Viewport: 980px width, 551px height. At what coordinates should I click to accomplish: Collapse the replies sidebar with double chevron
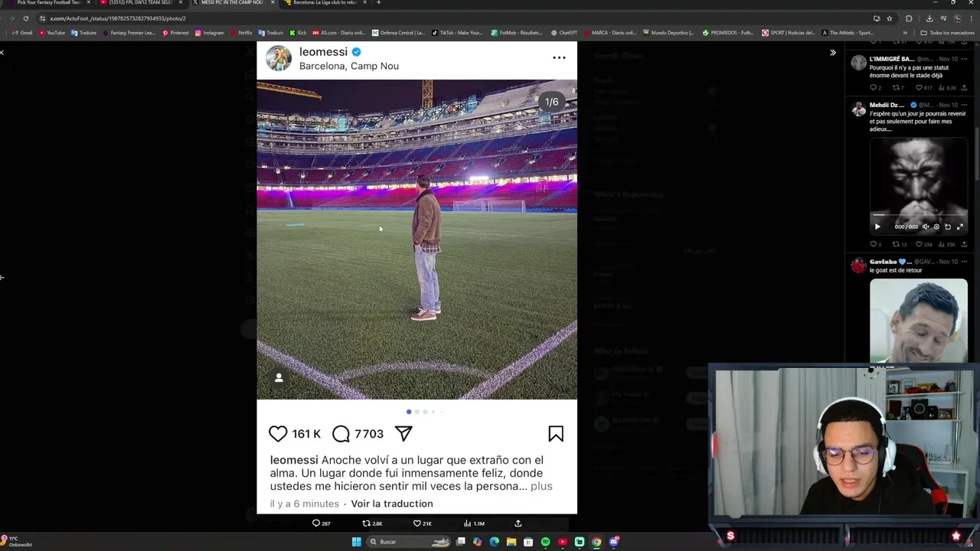(833, 53)
